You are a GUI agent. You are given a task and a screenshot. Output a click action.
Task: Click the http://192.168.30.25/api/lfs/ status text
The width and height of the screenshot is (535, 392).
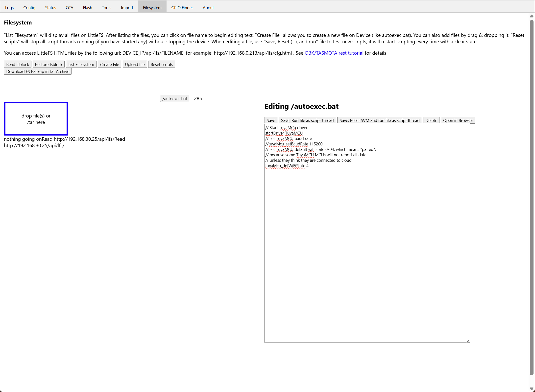pyautogui.click(x=34, y=145)
